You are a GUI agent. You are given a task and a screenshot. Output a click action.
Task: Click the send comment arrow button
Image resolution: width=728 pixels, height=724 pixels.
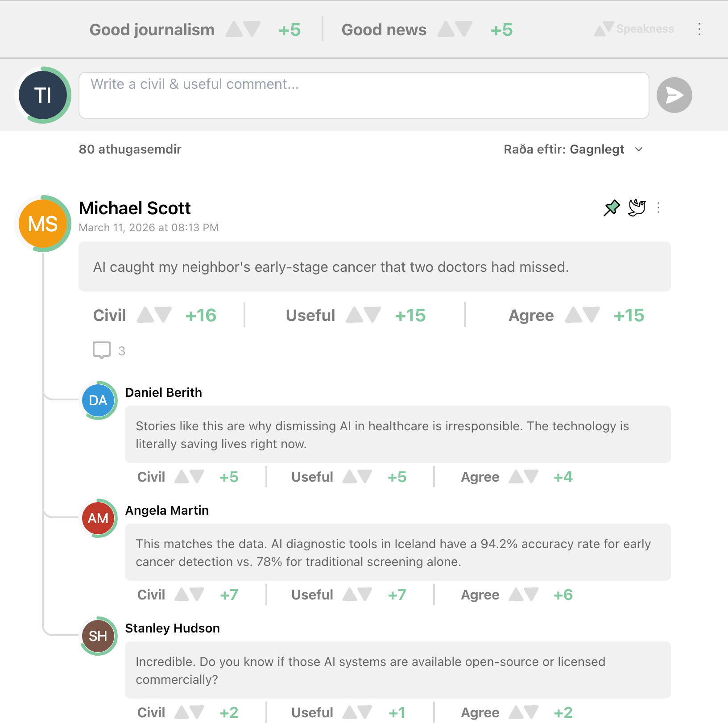pyautogui.click(x=674, y=95)
